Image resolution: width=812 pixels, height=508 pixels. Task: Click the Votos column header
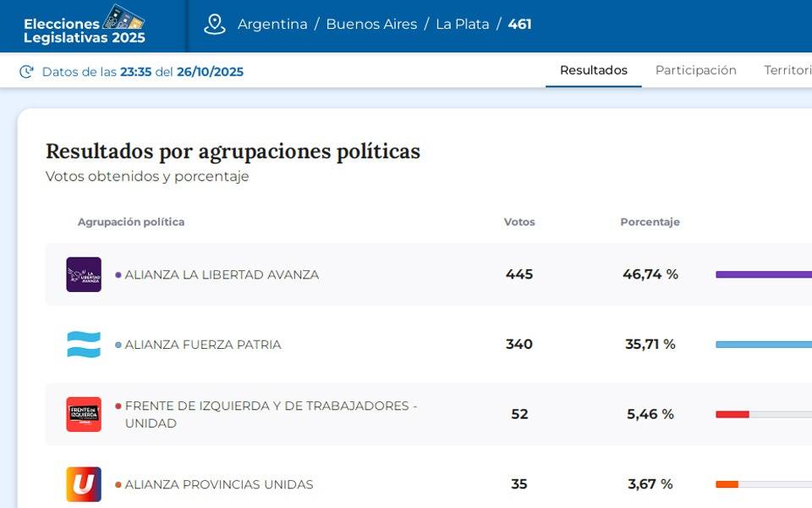(519, 222)
